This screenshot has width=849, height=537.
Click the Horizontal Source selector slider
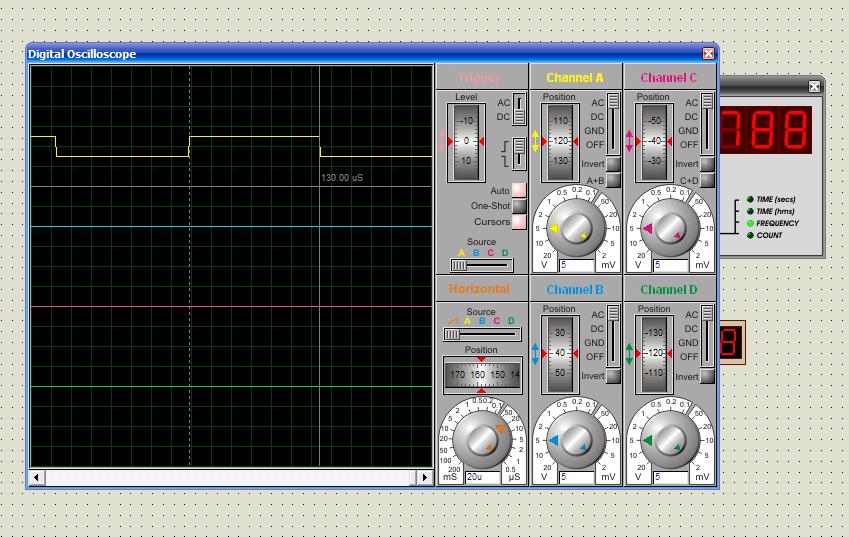pos(481,334)
